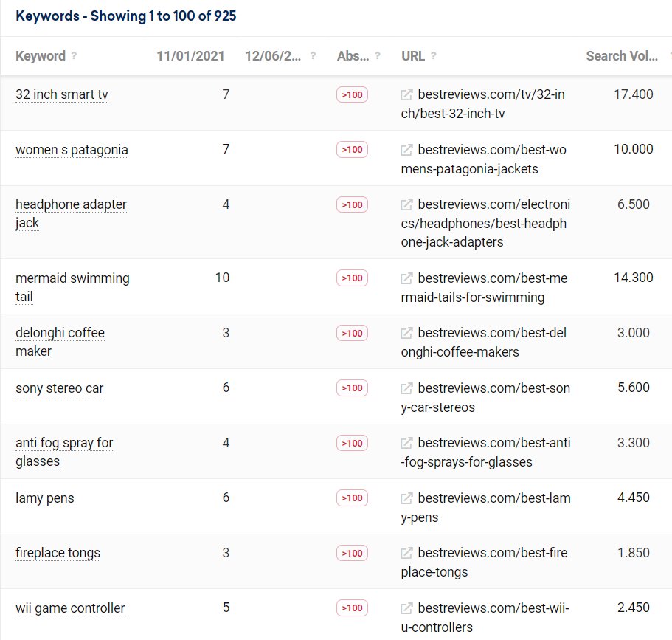Open keyword 'mermaid swimming tail'
672x640 pixels.
point(72,287)
